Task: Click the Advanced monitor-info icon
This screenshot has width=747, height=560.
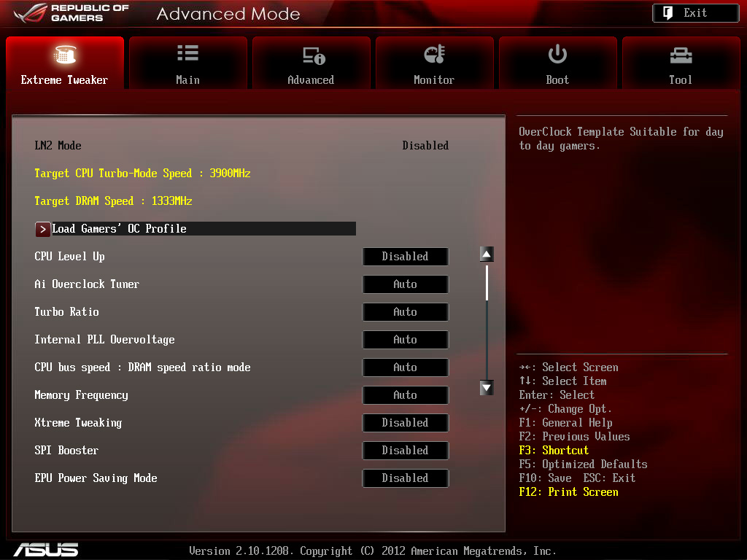Action: (x=314, y=55)
